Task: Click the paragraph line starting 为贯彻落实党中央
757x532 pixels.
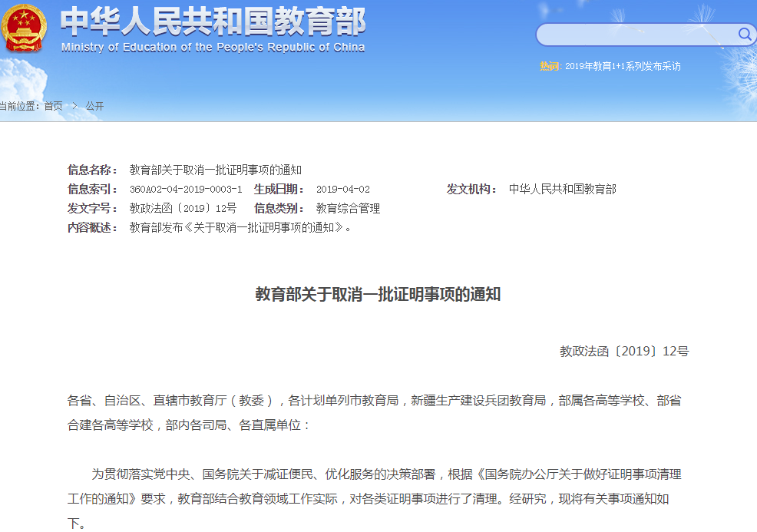Action: click(386, 474)
